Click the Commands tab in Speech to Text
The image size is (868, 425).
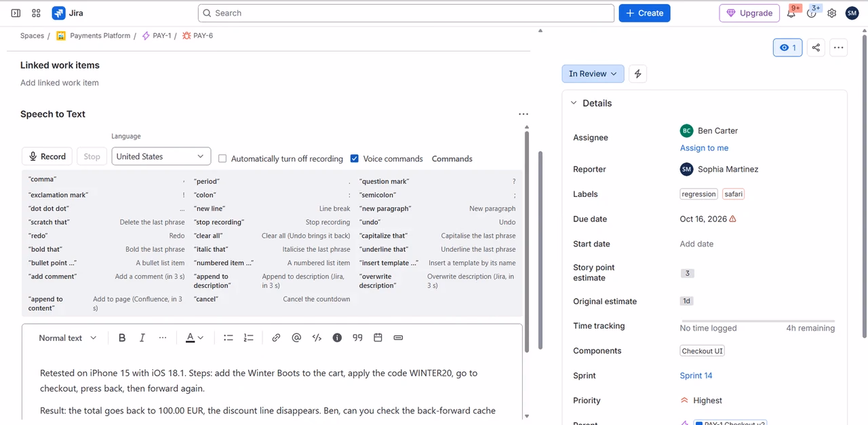(x=452, y=158)
